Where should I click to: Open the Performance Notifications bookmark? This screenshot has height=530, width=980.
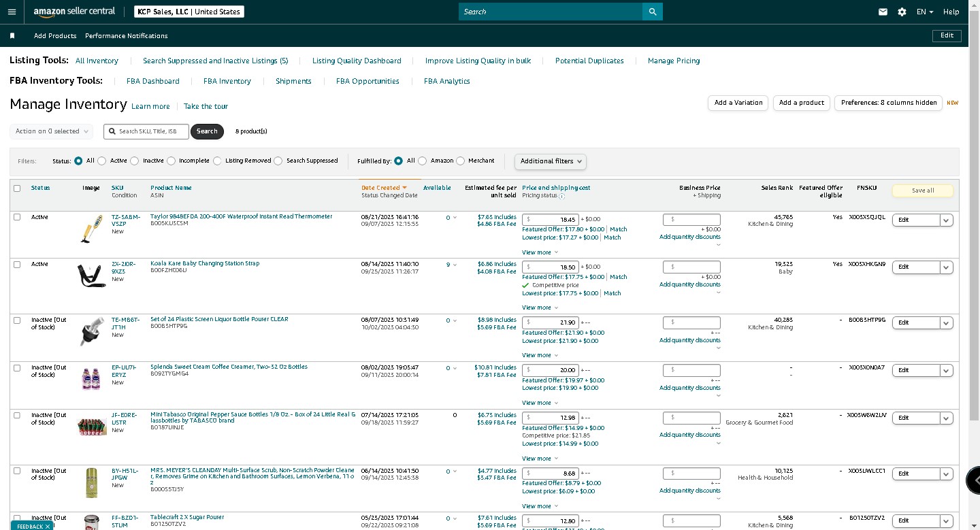(x=126, y=35)
